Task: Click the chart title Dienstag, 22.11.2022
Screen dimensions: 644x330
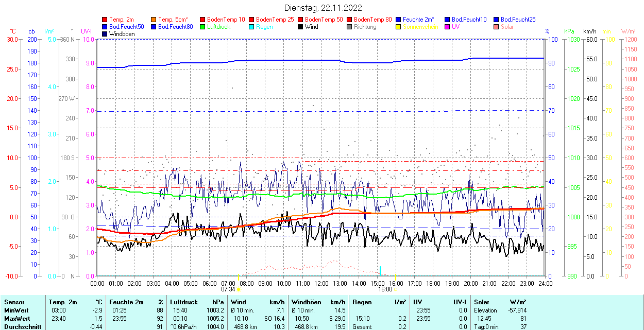Action: tap(323, 8)
